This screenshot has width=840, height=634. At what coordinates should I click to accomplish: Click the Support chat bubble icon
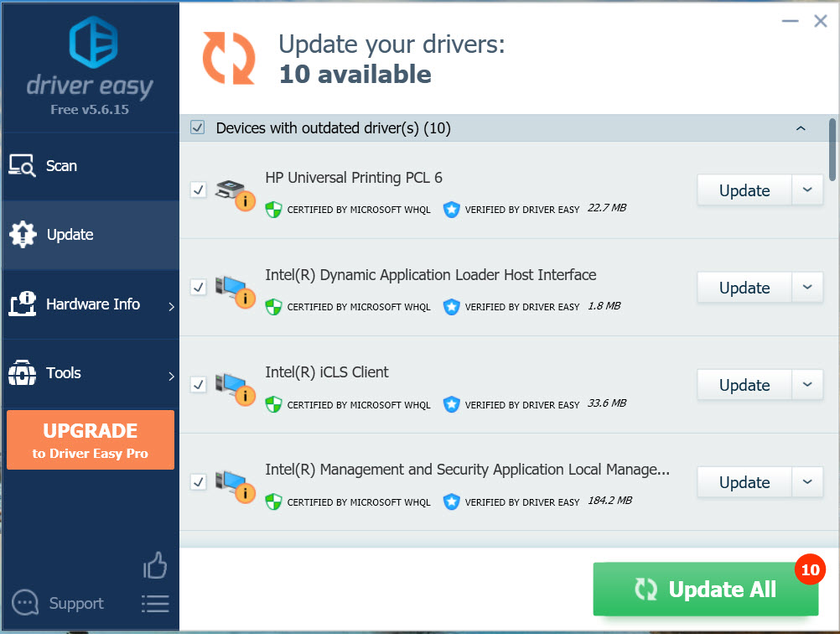tap(25, 603)
